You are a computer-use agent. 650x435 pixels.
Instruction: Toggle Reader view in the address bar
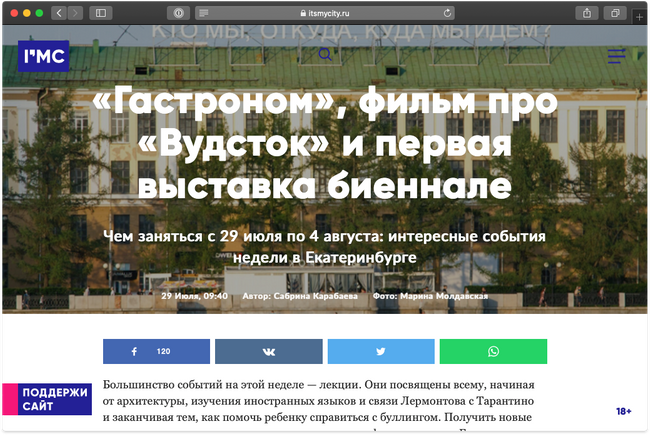[x=204, y=13]
